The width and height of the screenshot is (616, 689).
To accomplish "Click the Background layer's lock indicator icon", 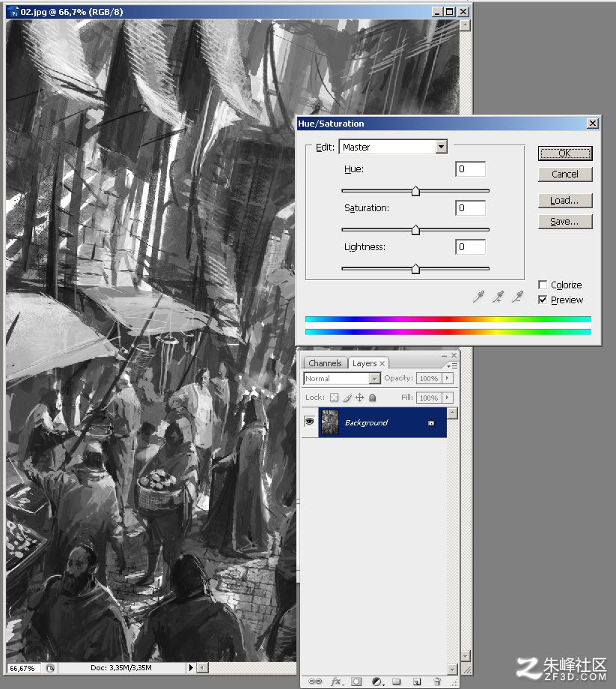I will (431, 422).
